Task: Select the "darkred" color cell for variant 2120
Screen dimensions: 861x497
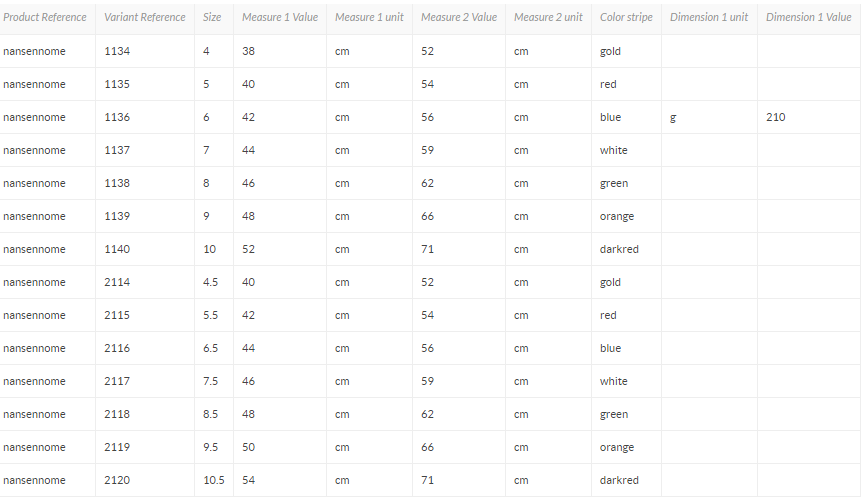Action: tap(619, 480)
